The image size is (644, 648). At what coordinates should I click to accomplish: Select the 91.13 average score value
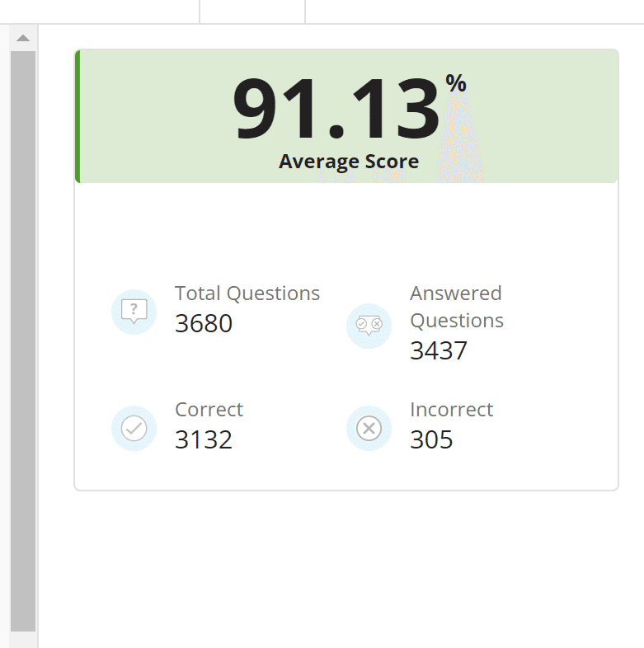pos(336,109)
